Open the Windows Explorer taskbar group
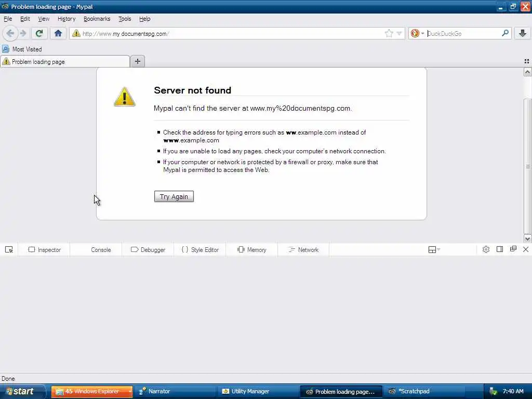 coord(91,392)
